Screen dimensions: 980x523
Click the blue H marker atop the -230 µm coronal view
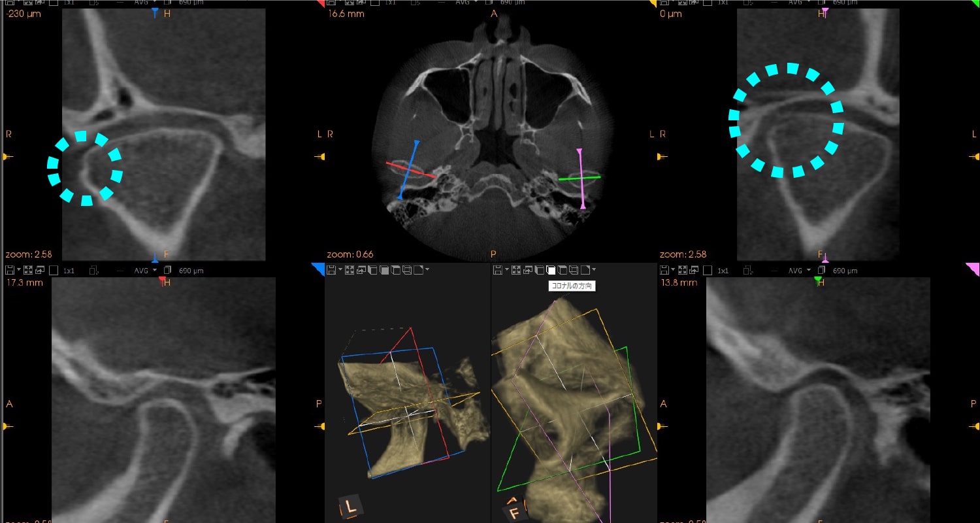155,12
